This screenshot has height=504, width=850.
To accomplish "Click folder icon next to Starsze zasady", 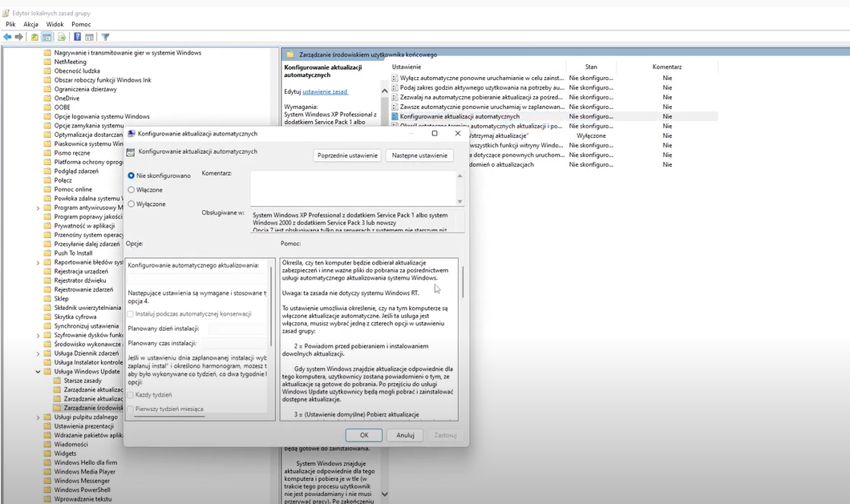I will [x=58, y=381].
